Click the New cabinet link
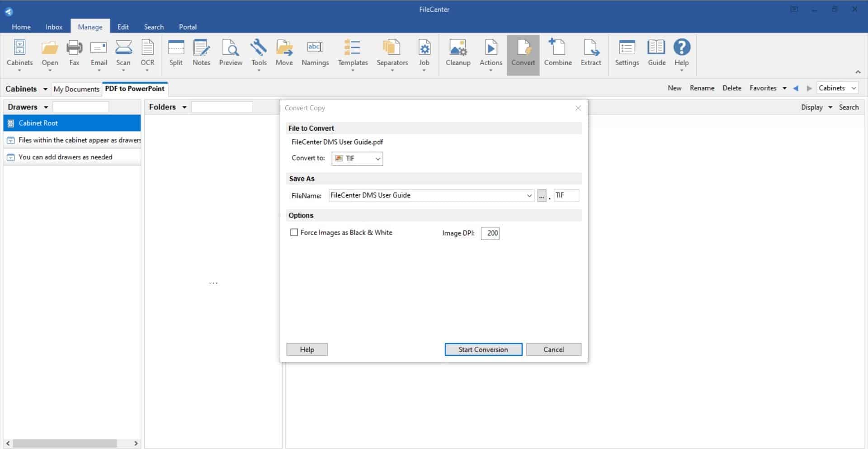This screenshot has height=449, width=868. [675, 88]
